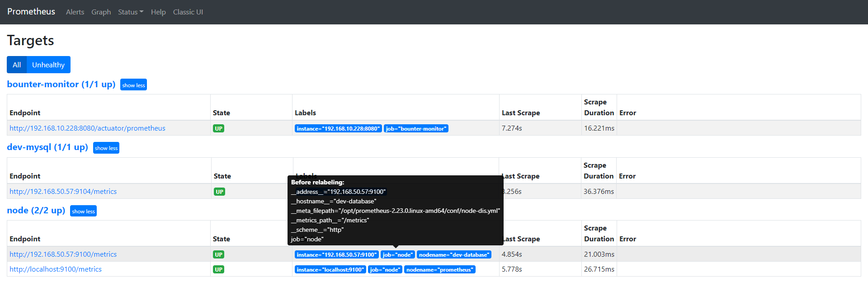
Task: Filter to show Unhealthy targets only
Action: (x=48, y=65)
